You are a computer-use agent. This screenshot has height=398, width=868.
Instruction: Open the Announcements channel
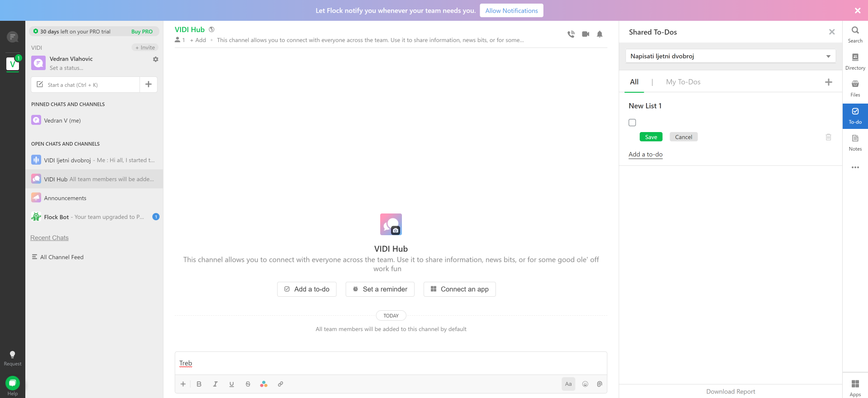point(94,198)
